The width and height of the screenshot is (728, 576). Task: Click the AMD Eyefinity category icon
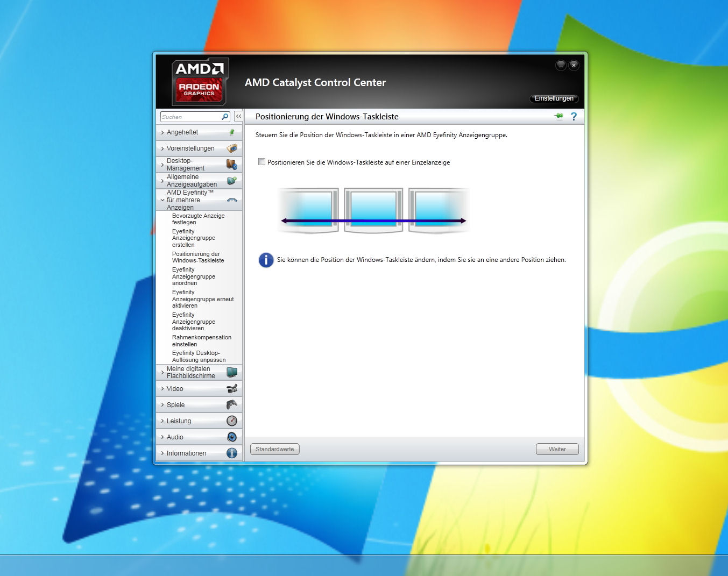click(x=232, y=200)
